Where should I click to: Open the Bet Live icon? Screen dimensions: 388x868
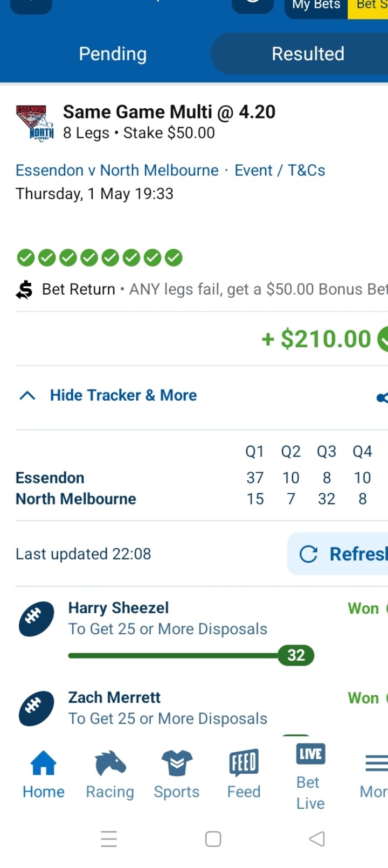point(310,754)
